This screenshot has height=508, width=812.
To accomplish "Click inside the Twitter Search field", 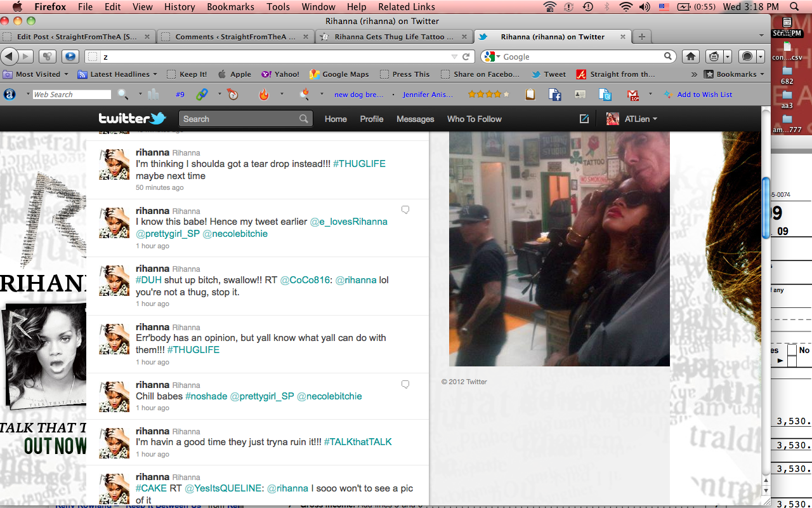I will (240, 119).
